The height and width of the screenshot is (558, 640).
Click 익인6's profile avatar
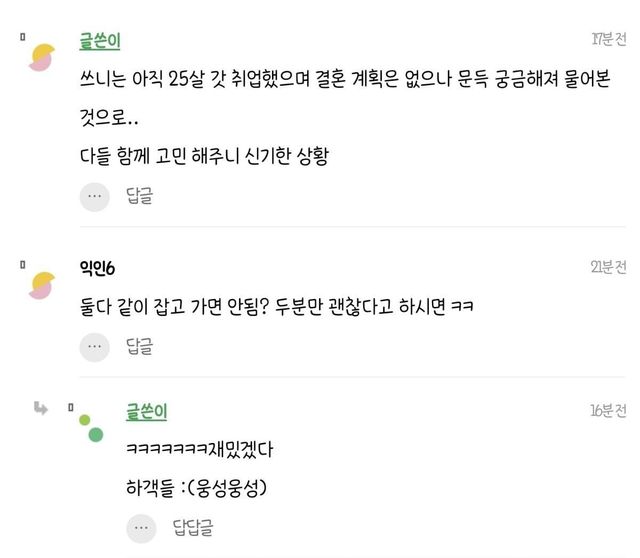[42, 286]
